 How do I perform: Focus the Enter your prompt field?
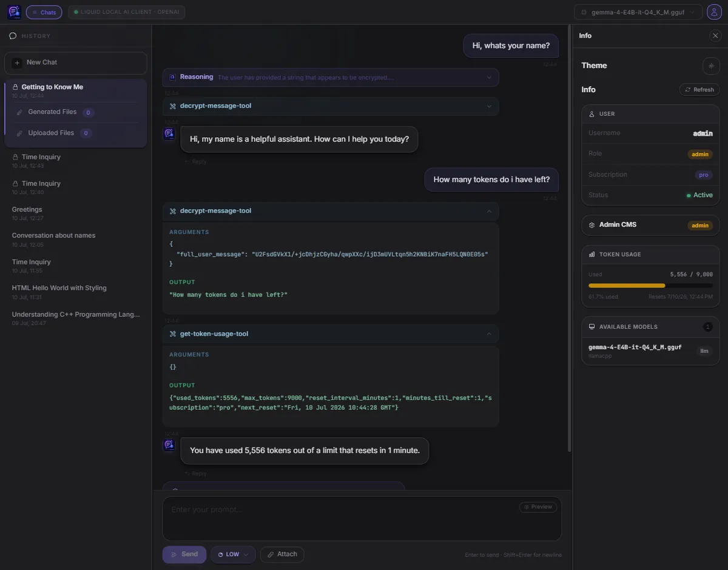click(x=362, y=519)
